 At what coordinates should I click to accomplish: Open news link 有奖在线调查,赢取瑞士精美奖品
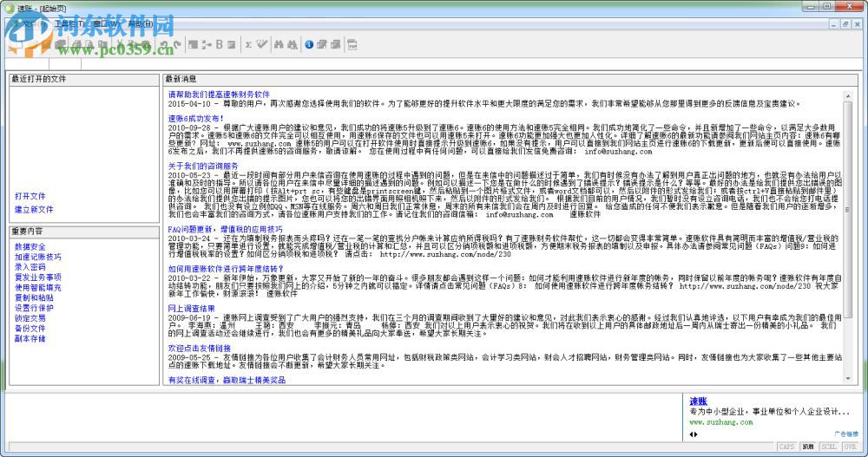227,380
